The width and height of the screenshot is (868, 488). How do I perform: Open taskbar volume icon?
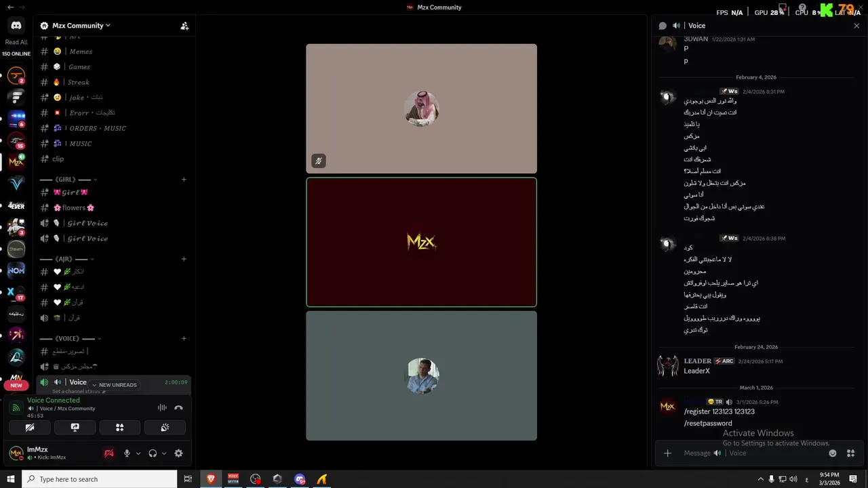pyautogui.click(x=793, y=479)
